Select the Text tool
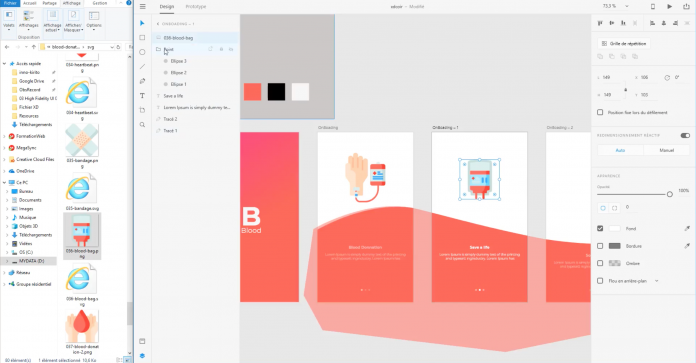This screenshot has height=363, width=696. tap(142, 96)
